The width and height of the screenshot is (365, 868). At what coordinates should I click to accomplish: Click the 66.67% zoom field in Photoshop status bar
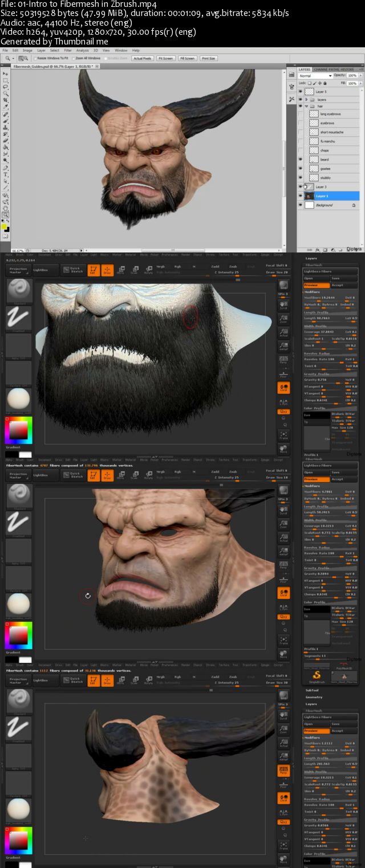[18, 250]
